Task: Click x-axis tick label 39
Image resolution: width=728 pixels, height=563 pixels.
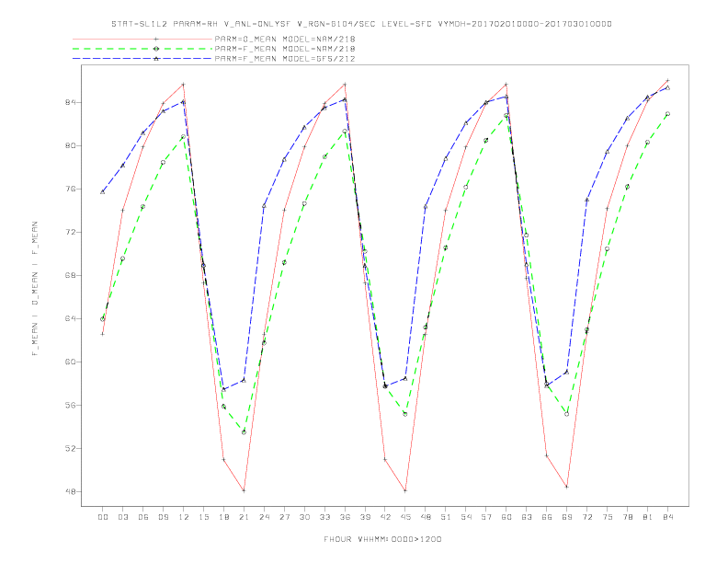Action: click(x=365, y=517)
